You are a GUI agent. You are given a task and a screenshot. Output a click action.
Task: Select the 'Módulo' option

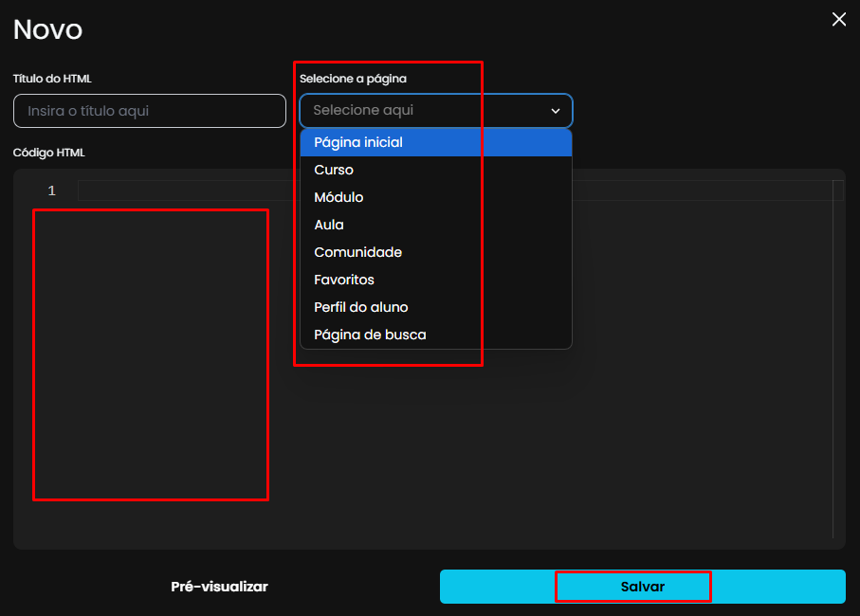[x=436, y=197]
